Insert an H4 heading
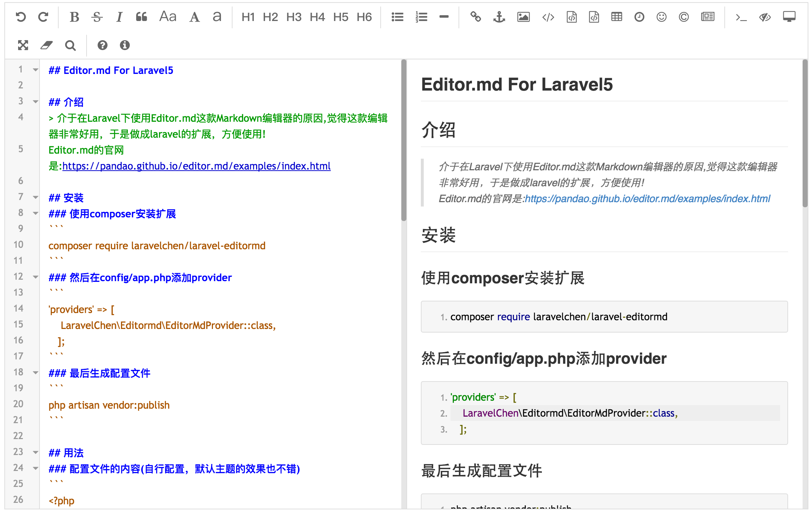Image resolution: width=812 pixels, height=513 pixels. pos(317,17)
